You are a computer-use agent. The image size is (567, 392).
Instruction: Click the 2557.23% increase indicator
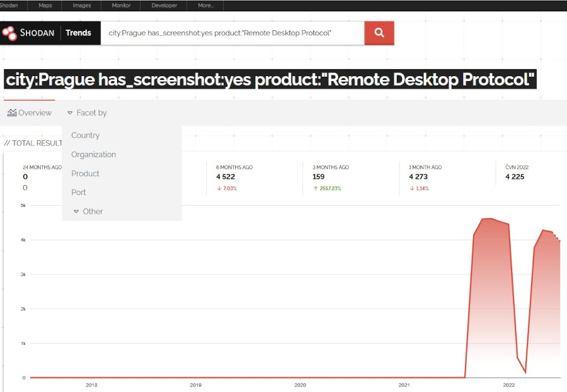(x=327, y=188)
